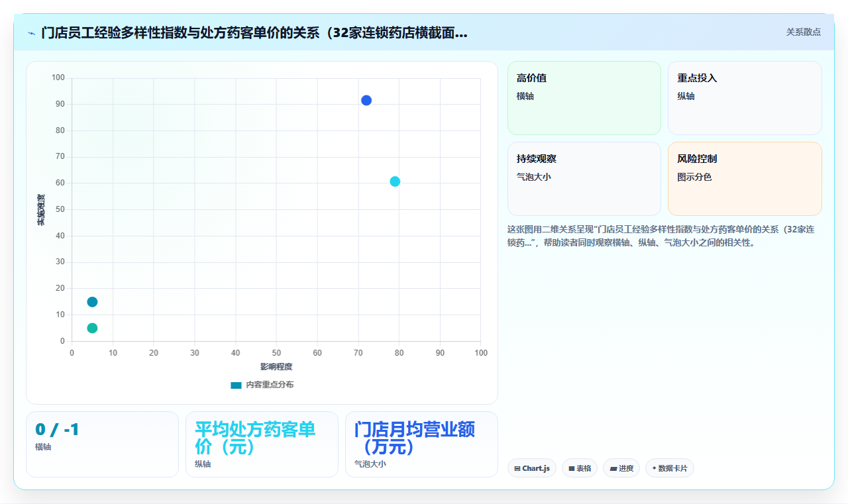This screenshot has width=848, height=504.
Task: Click the 内容重点分布 legend label
Action: pos(270,385)
